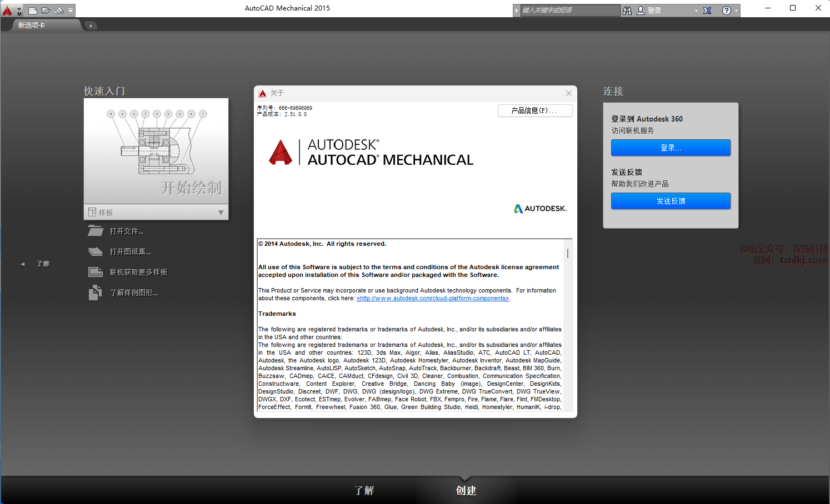The image size is (830, 504).
Task: Click the Open sheet set icon in toolbar
Action: coord(59,10)
